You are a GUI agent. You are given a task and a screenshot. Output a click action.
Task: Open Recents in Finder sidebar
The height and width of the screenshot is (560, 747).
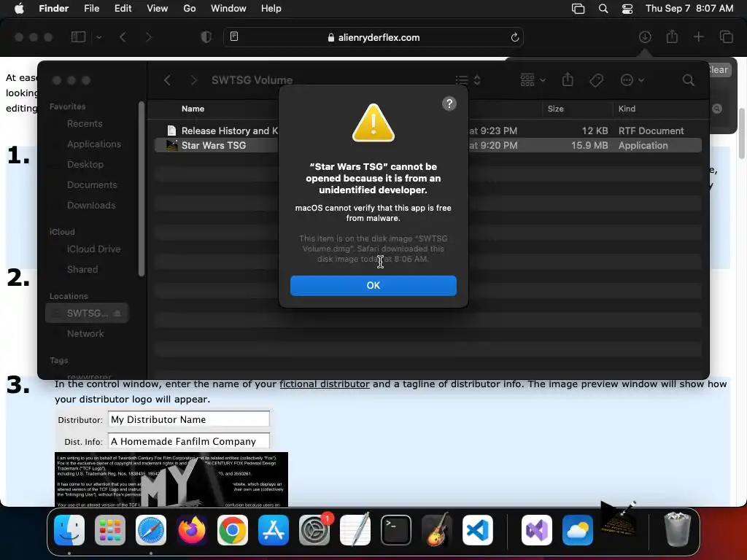coord(85,123)
